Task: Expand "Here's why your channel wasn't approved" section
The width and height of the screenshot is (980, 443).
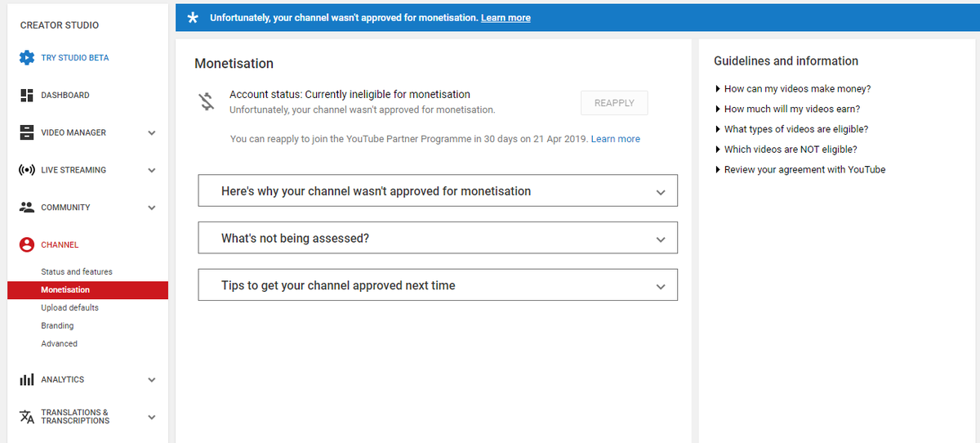Action: (438, 190)
